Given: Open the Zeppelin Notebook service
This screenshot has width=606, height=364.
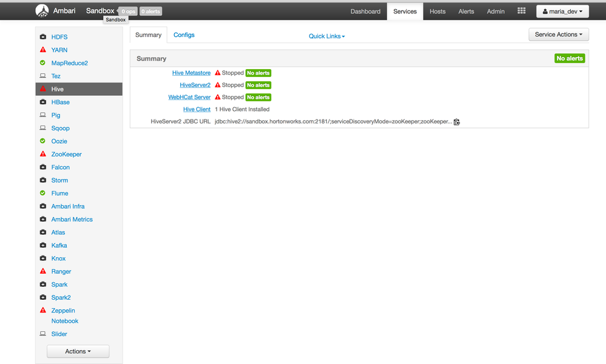Looking at the screenshot, I should point(64,315).
